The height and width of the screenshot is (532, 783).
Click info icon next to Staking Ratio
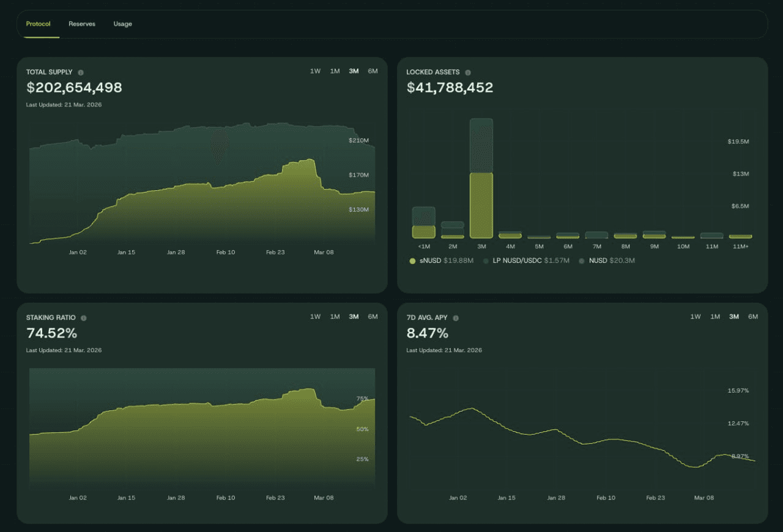[x=84, y=318]
